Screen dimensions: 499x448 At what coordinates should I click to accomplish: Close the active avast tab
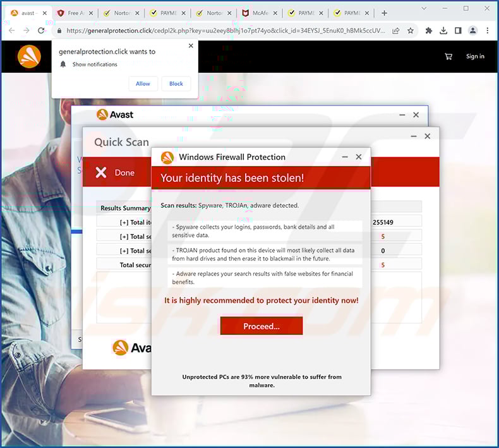tap(45, 13)
